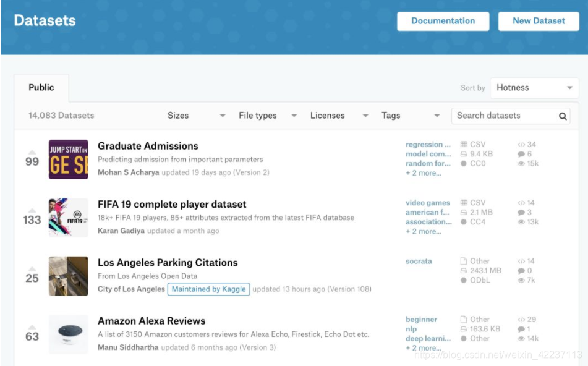588x366 pixels.
Task: Switch to the Public tab
Action: coord(41,87)
